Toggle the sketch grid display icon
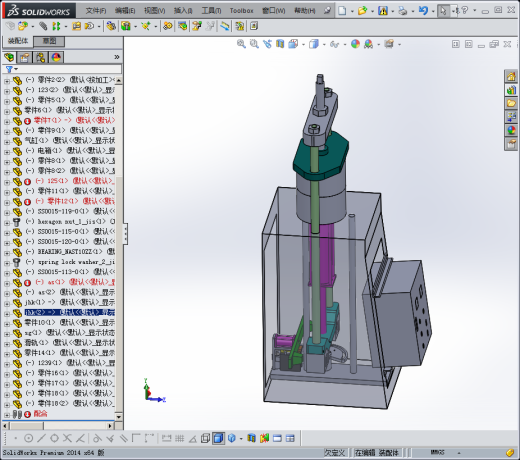The width and height of the screenshot is (520, 460). coord(179,438)
